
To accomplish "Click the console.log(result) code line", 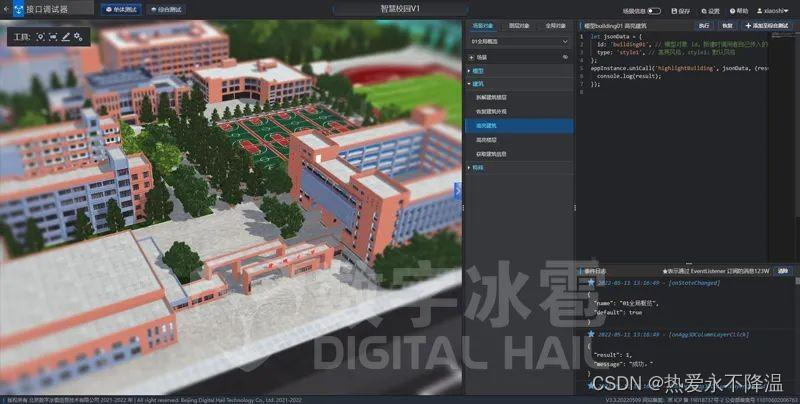I will [x=629, y=76].
